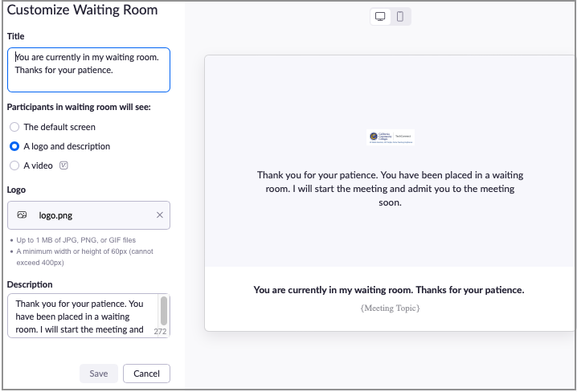Click the badge icon next to A video
Screen dimensions: 577x392
(63, 165)
